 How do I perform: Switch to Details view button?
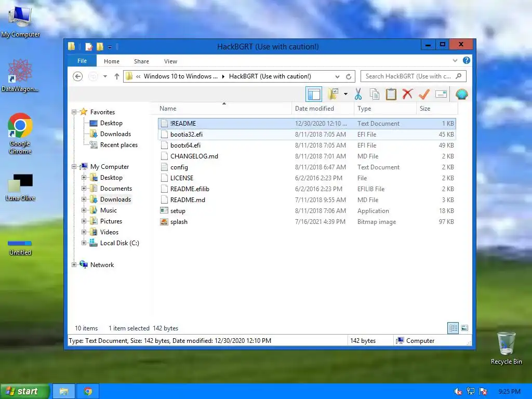[x=453, y=328]
